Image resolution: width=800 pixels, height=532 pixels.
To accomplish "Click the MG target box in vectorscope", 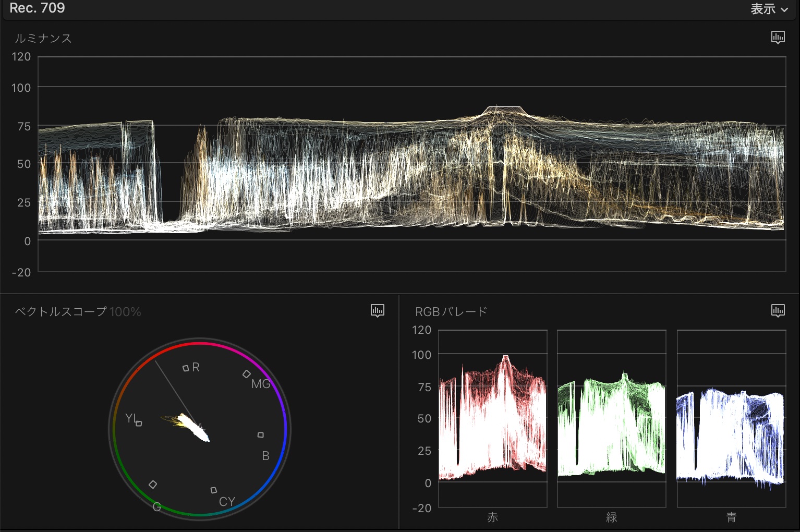I will pos(247,374).
